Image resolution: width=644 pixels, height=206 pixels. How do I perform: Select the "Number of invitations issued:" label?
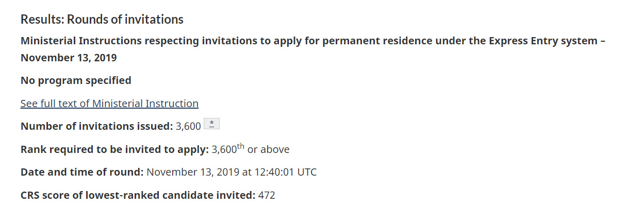(96, 126)
